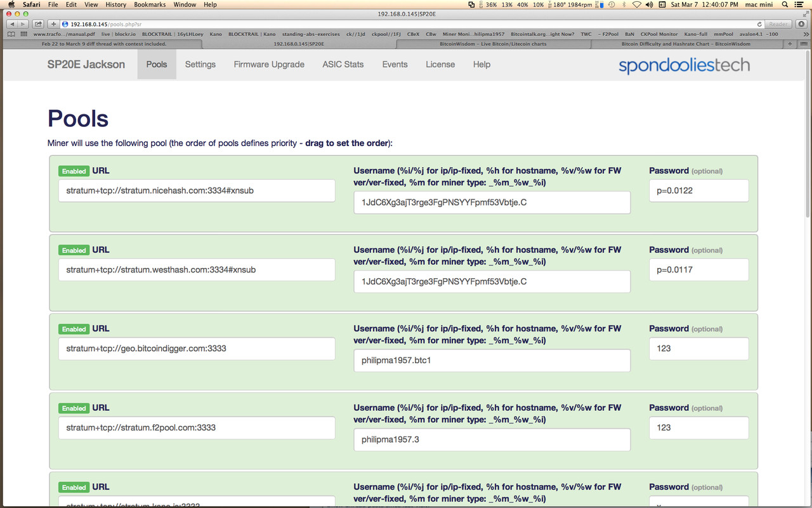Switch to Bitcoin Difficulty and Hashrate Chart tab

click(686, 44)
